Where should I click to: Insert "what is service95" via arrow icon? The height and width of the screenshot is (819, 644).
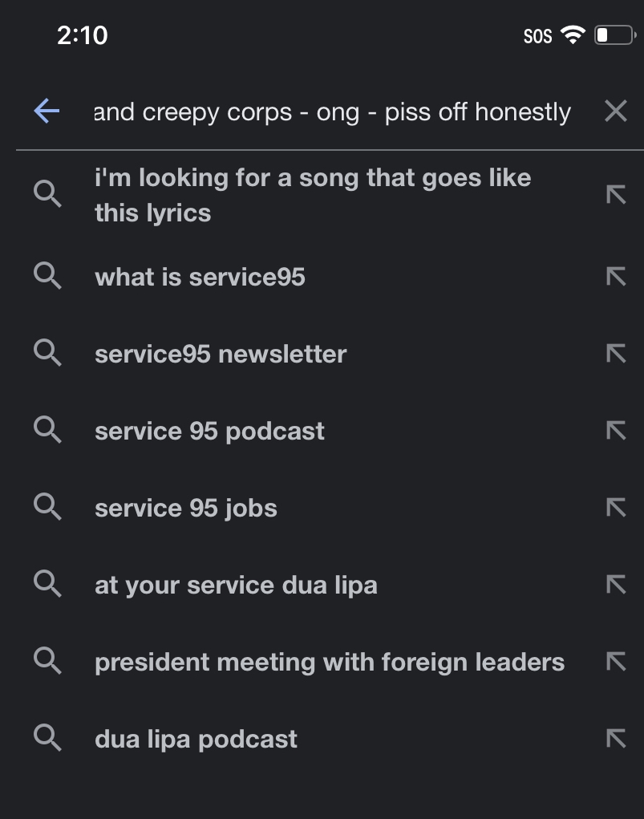615,278
